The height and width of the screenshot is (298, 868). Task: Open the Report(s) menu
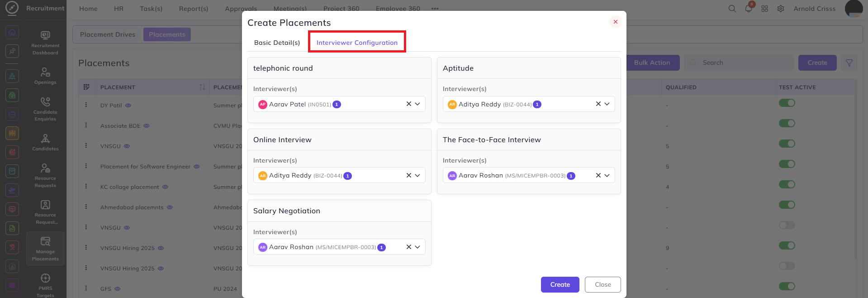[x=194, y=9]
